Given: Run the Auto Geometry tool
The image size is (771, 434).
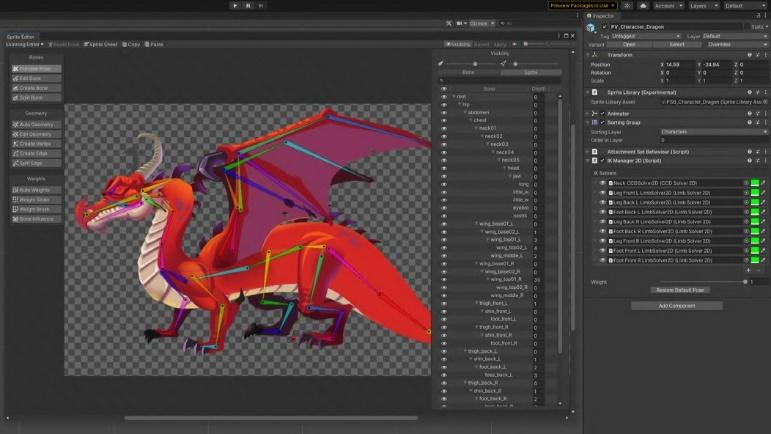Looking at the screenshot, I should tap(36, 125).
